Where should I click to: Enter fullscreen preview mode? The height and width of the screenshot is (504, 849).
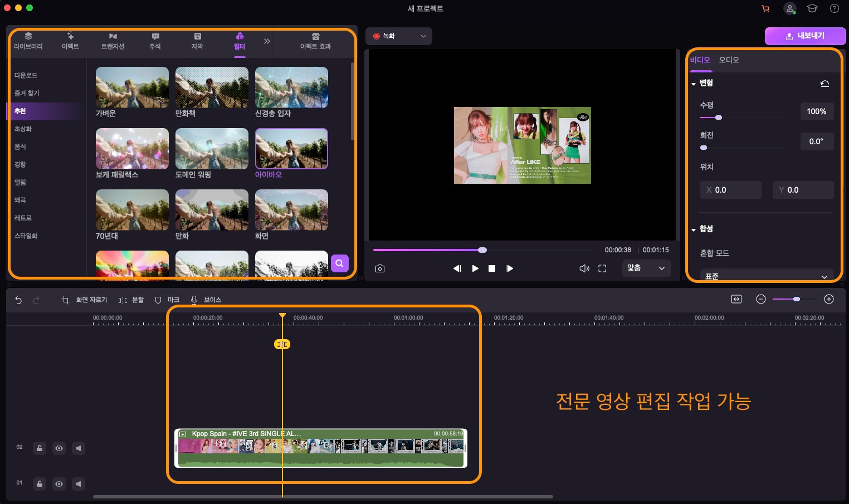(x=602, y=268)
